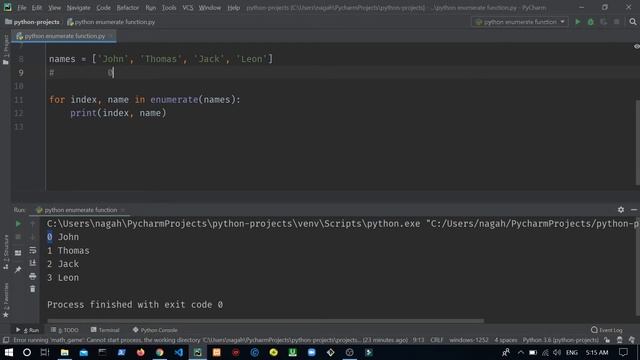Open Firefox from the taskbar
The height and width of the screenshot is (360, 640).
140,352
